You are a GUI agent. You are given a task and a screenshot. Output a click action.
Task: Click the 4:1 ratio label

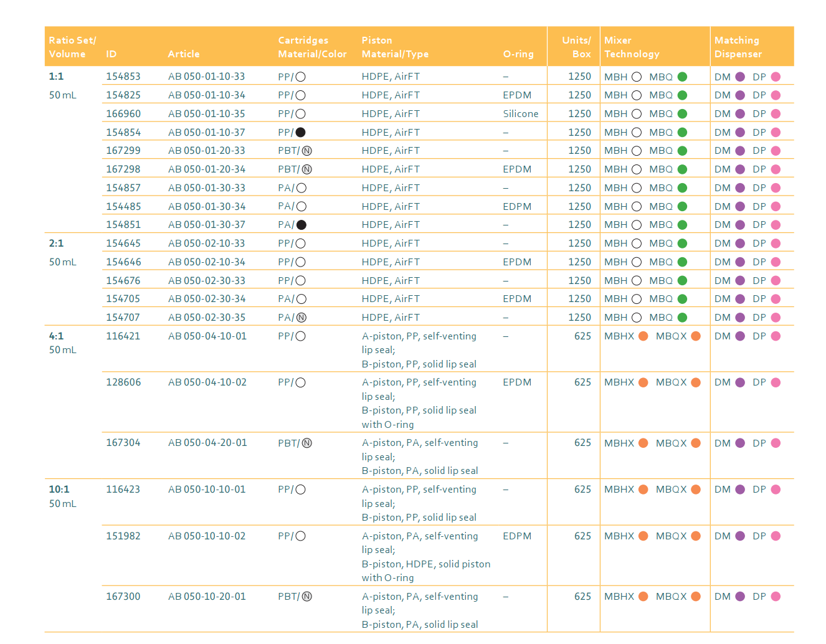[56, 336]
